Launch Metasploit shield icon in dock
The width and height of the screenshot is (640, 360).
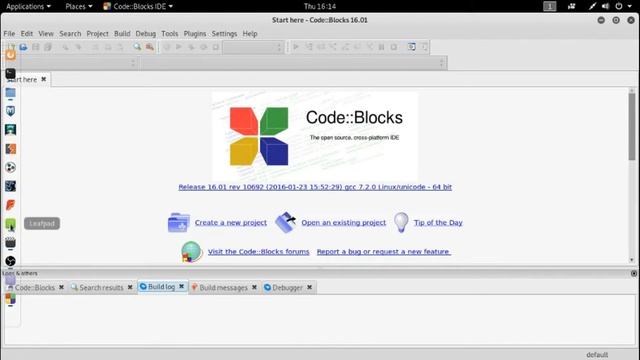tap(11, 111)
